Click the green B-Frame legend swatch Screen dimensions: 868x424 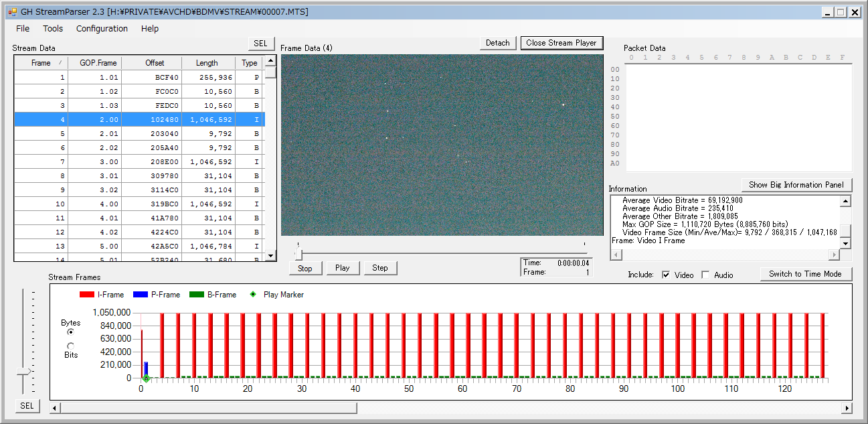click(196, 295)
